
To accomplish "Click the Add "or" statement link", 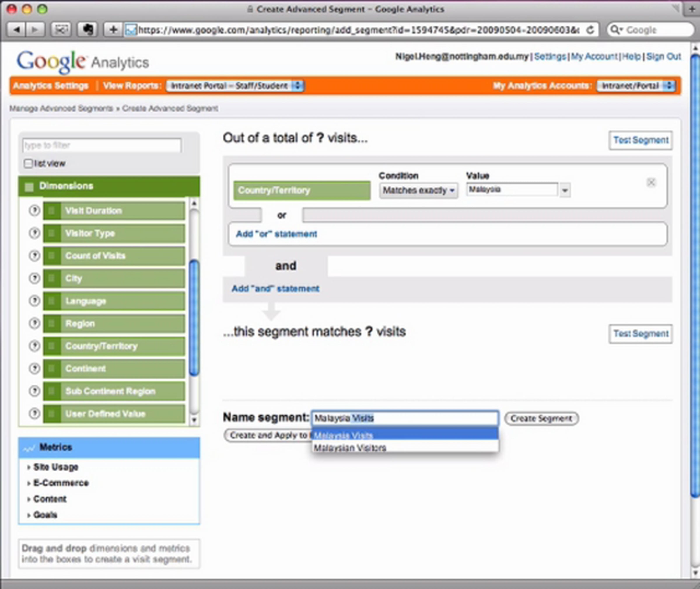I will point(276,234).
